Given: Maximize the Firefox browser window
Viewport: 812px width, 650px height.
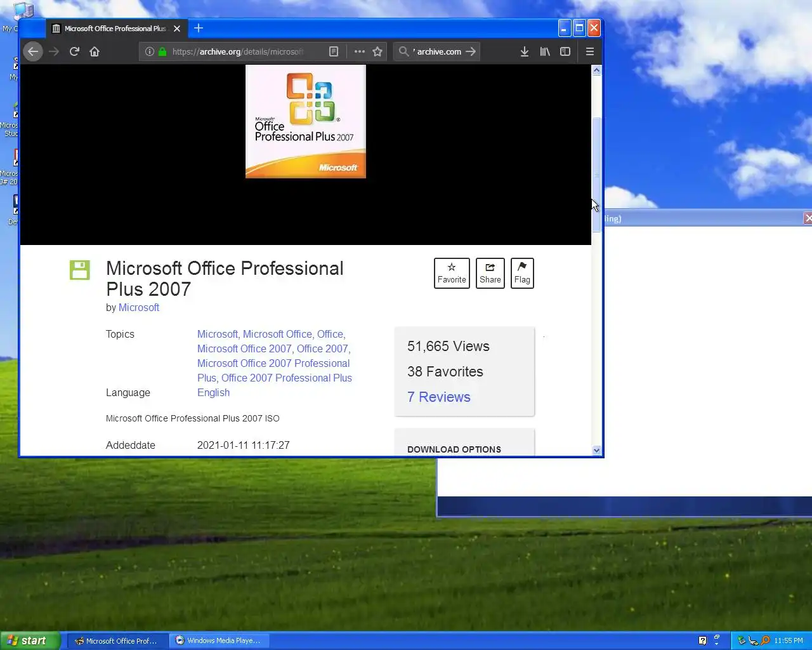Looking at the screenshot, I should (579, 28).
